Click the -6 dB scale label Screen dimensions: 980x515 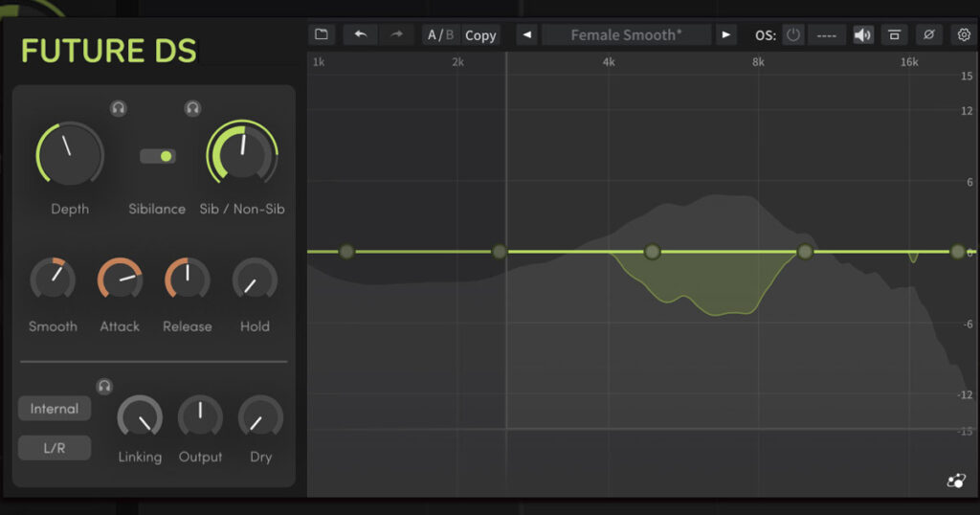pyautogui.click(x=969, y=325)
